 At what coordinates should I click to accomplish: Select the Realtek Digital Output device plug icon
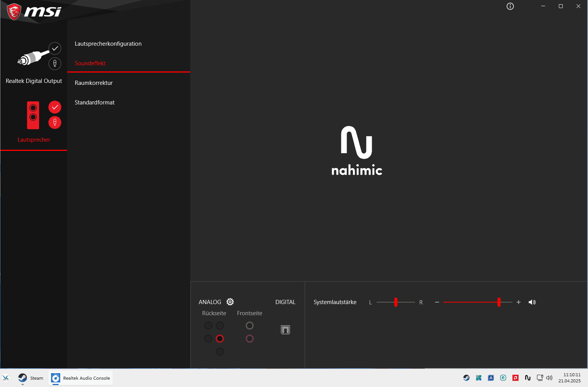pos(33,58)
